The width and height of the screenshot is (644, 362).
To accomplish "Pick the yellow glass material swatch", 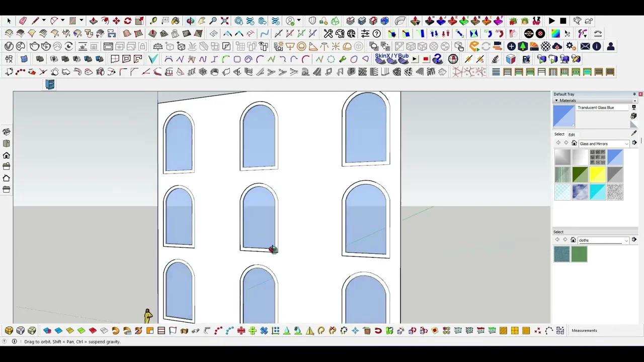I will coord(597,174).
